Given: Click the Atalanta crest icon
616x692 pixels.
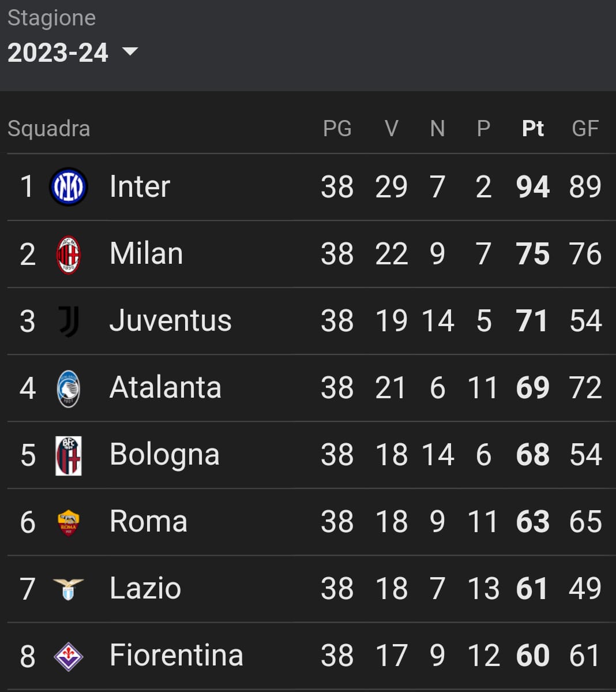Looking at the screenshot, I should 68,389.
